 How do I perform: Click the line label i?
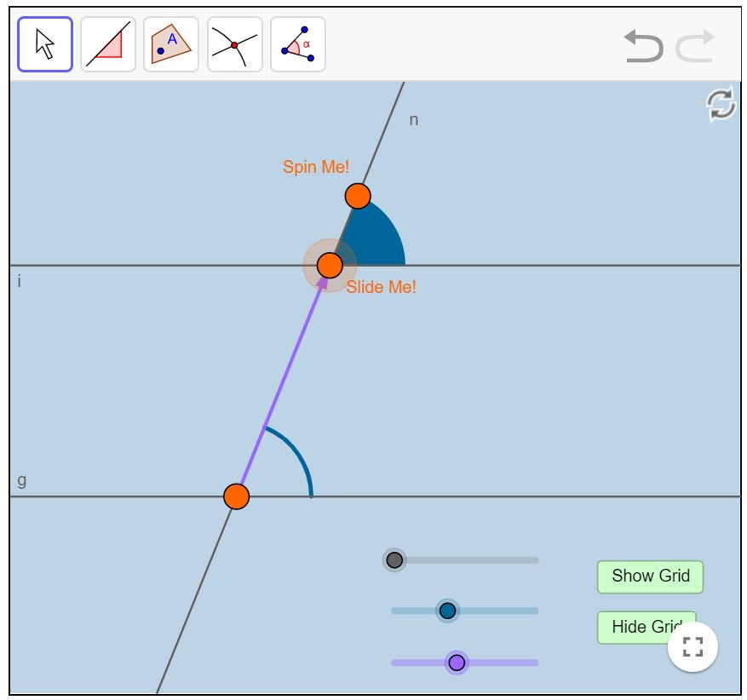pyautogui.click(x=19, y=281)
